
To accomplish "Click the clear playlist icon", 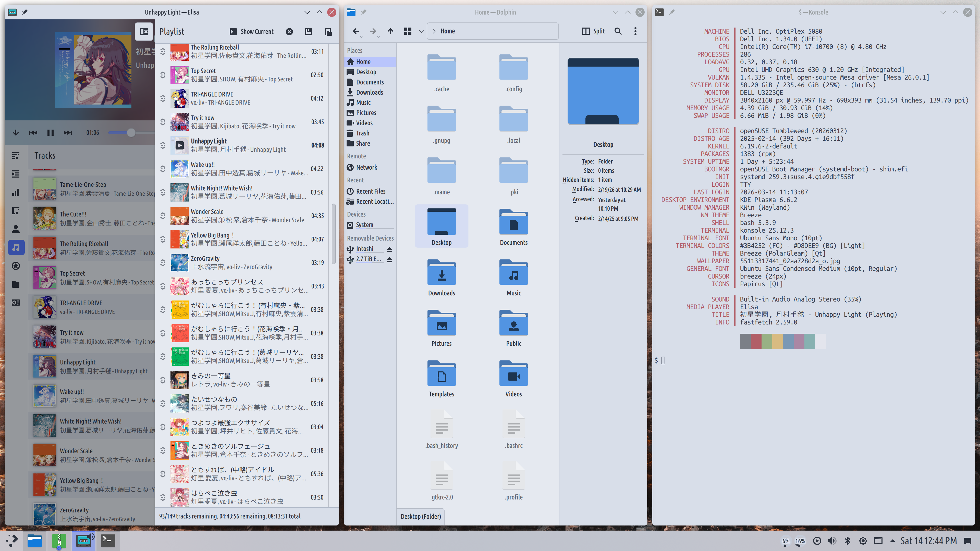I will [289, 32].
